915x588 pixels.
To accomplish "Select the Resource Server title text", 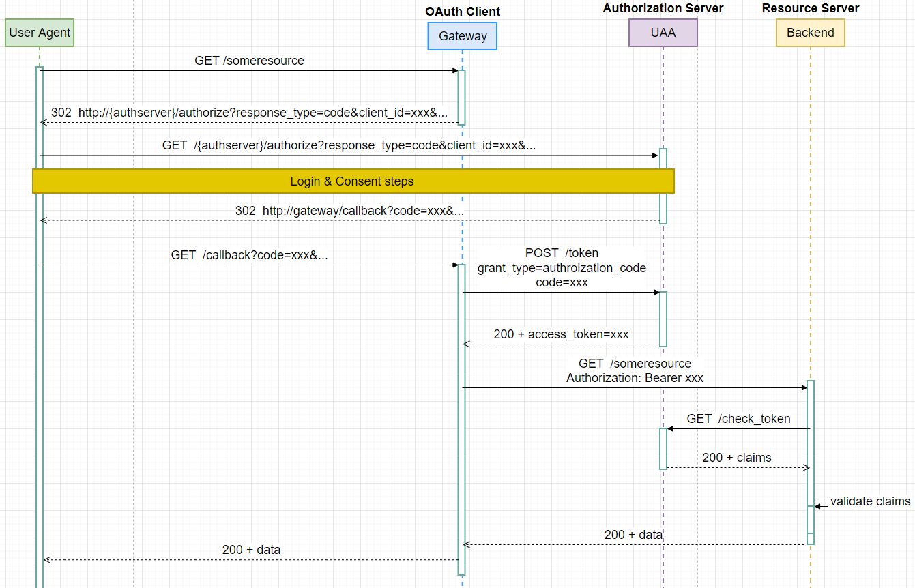I will click(x=810, y=8).
